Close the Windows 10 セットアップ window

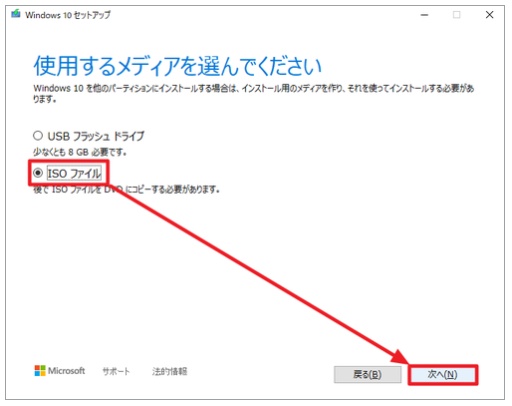489,15
